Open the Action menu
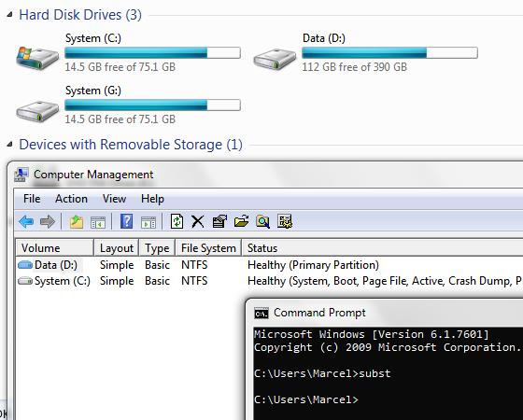Image resolution: width=523 pixels, height=420 pixels. (x=71, y=199)
